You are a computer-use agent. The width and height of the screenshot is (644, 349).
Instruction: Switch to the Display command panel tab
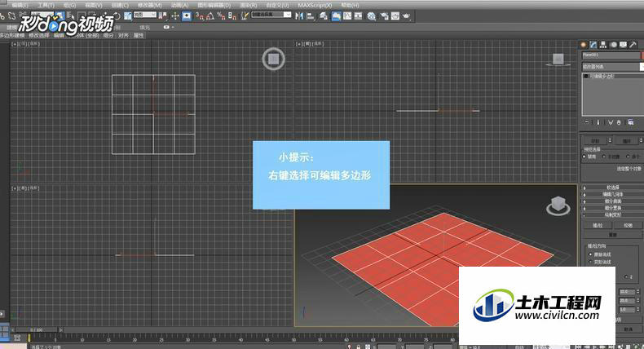point(623,44)
